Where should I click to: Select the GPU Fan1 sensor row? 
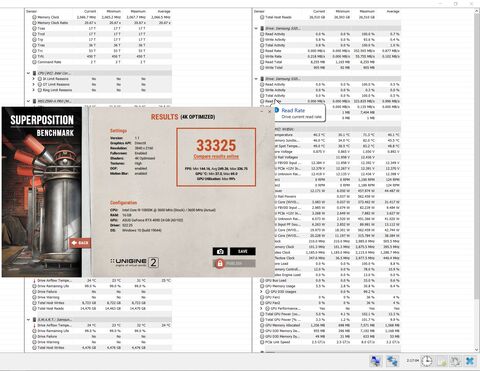pos(330,297)
